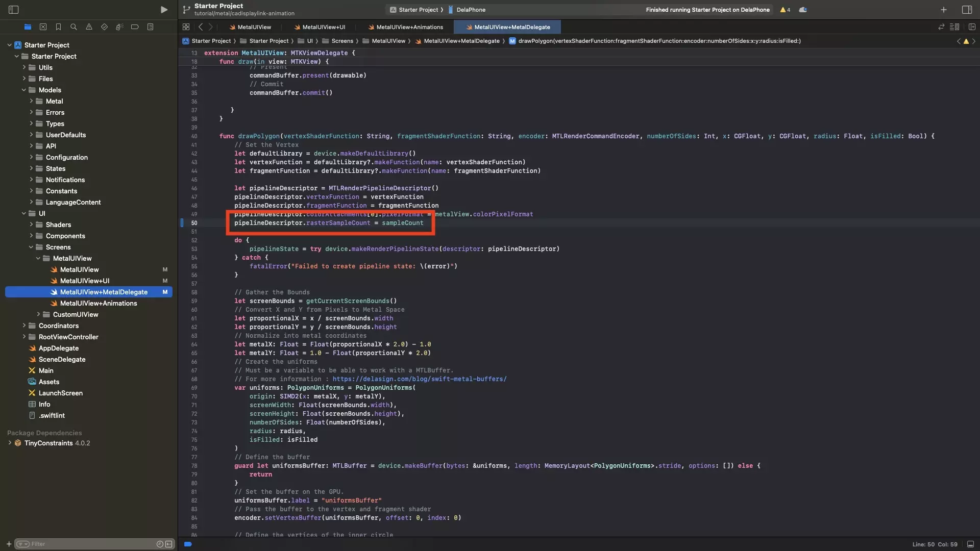980x551 pixels.
Task: Enable code review swap arrows
Action: tap(941, 27)
